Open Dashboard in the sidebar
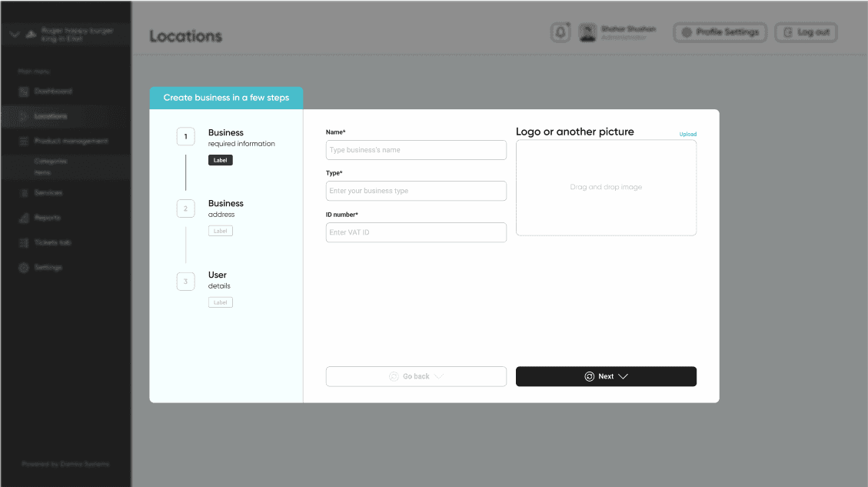The height and width of the screenshot is (487, 868). pyautogui.click(x=53, y=91)
